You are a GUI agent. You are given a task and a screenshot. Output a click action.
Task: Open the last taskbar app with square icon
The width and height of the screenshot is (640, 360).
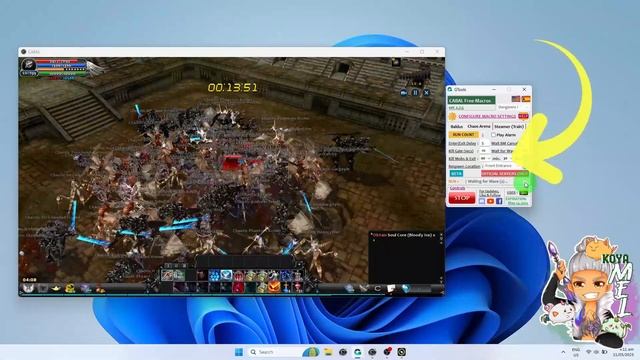(x=402, y=352)
